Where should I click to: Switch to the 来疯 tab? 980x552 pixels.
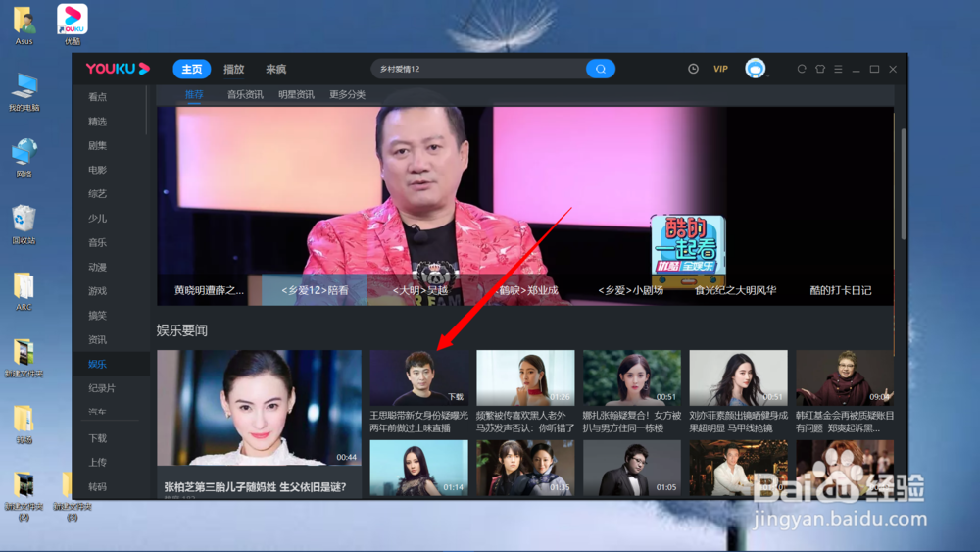(x=275, y=69)
